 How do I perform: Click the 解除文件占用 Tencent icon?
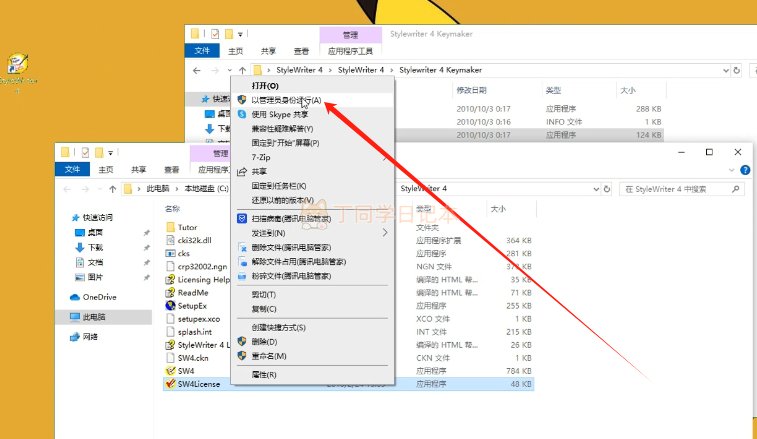[x=242, y=262]
